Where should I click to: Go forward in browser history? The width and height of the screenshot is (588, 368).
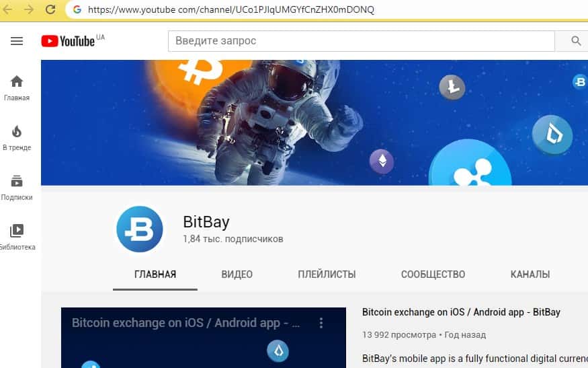pyautogui.click(x=28, y=9)
